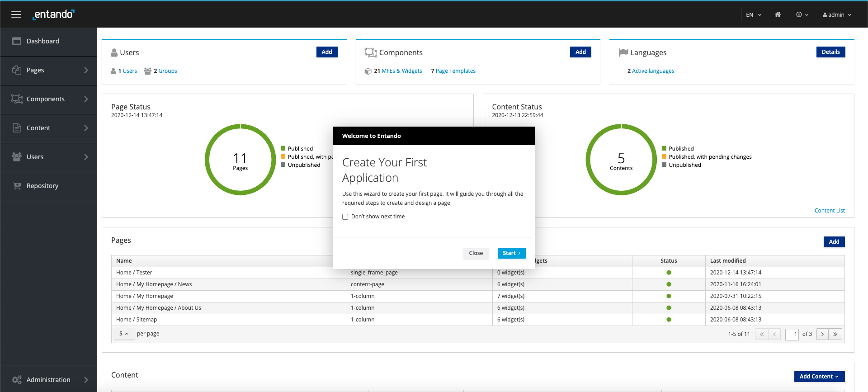Image resolution: width=868 pixels, height=392 pixels.
Task: Expand the Components sidebar chevron
Action: tap(86, 99)
